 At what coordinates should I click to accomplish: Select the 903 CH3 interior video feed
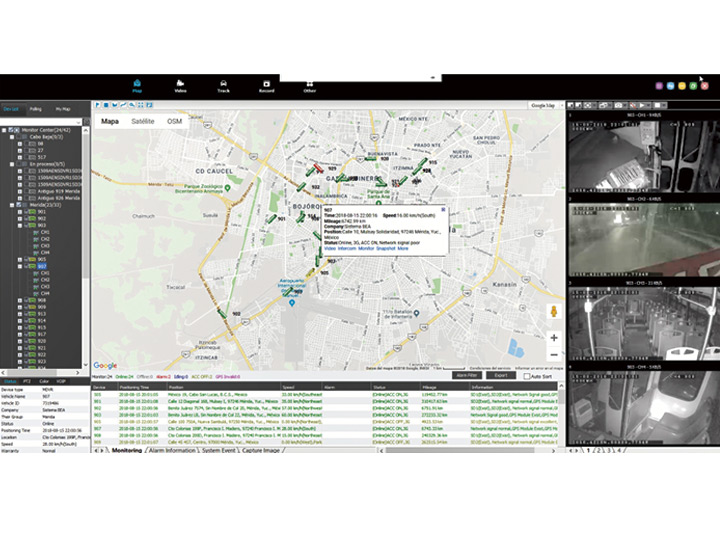643,324
